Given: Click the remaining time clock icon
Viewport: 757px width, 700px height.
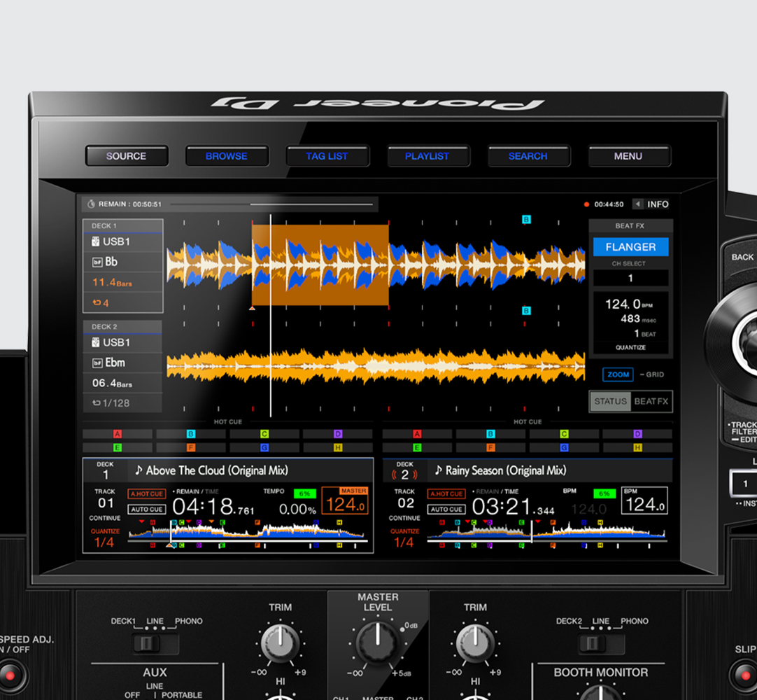Looking at the screenshot, I should [x=91, y=204].
